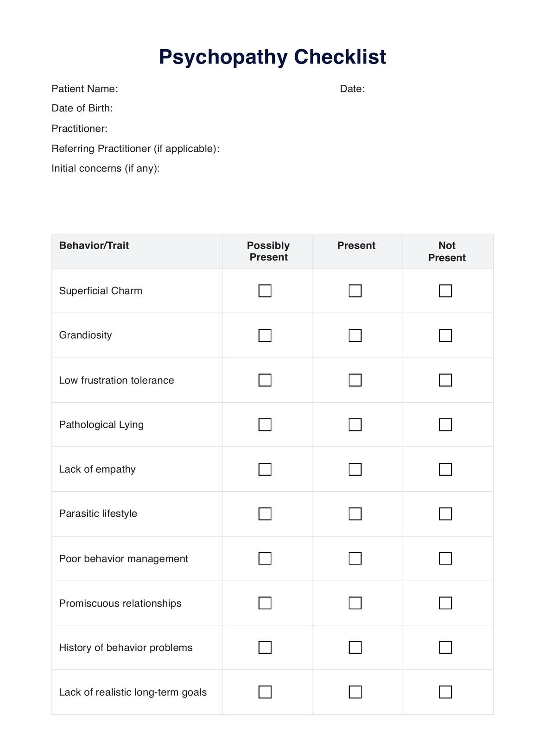545x756 pixels.
Task: Click the Psychopathy Checklist title
Action: tap(272, 57)
